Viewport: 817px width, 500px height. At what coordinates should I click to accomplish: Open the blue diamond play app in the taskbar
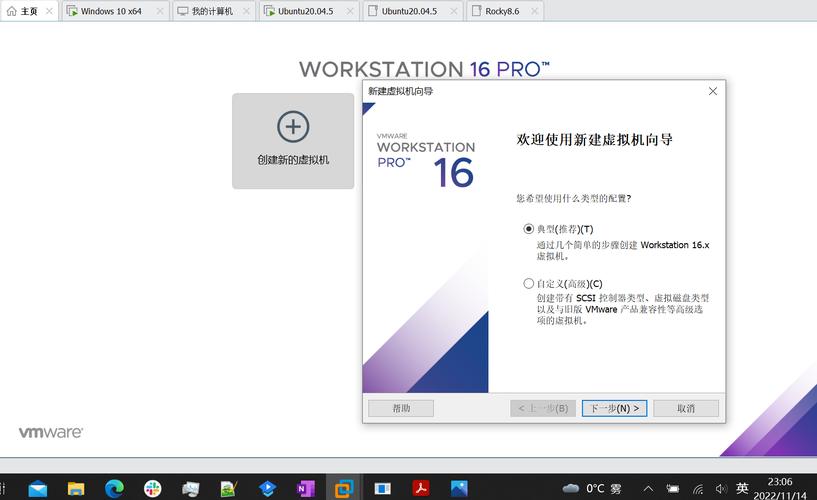click(267, 489)
